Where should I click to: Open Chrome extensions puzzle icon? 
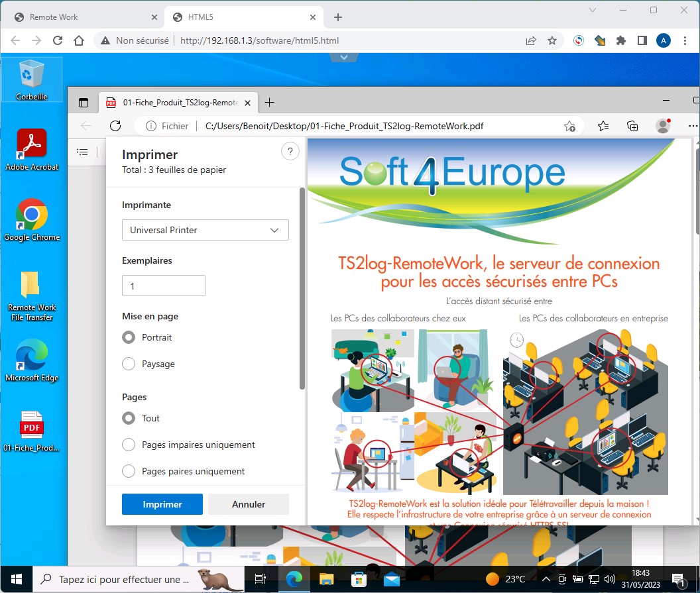pos(621,41)
